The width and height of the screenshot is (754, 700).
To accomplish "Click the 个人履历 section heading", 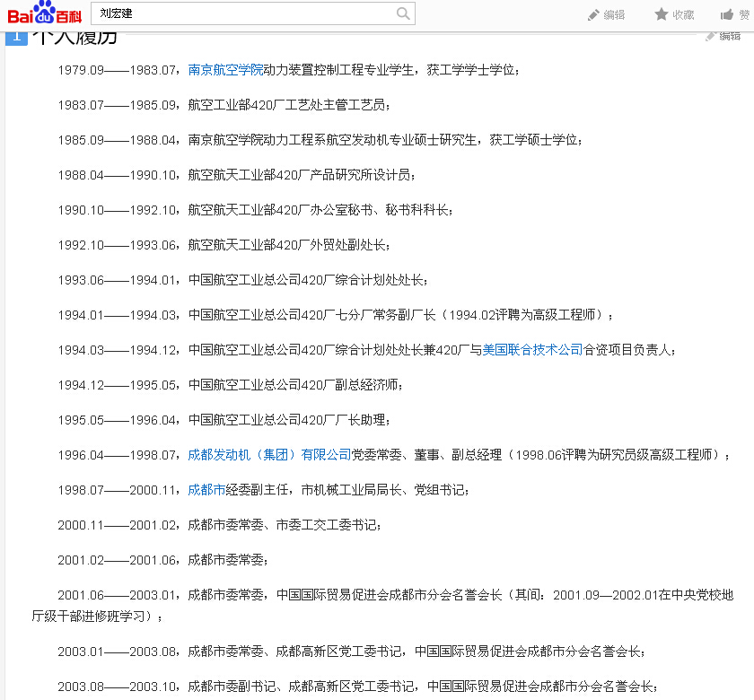I will click(x=75, y=37).
